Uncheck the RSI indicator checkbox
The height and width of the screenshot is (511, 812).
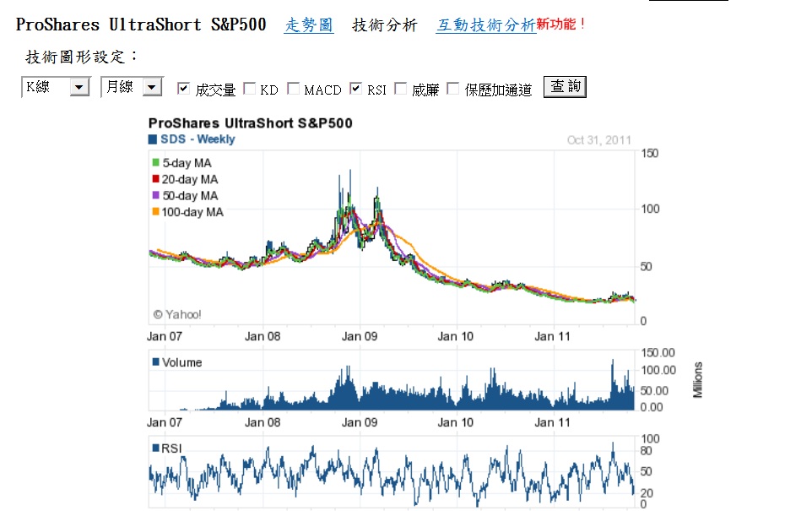coord(355,88)
